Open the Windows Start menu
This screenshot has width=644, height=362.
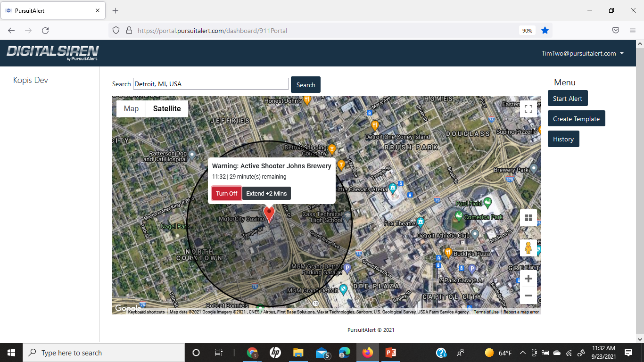11,353
